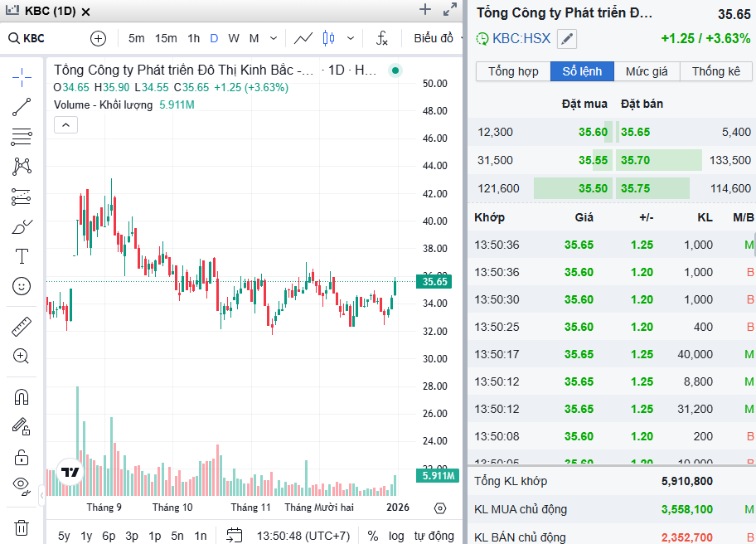The width and height of the screenshot is (756, 544).
Task: Click the compare symbol plus icon
Action: (99, 38)
